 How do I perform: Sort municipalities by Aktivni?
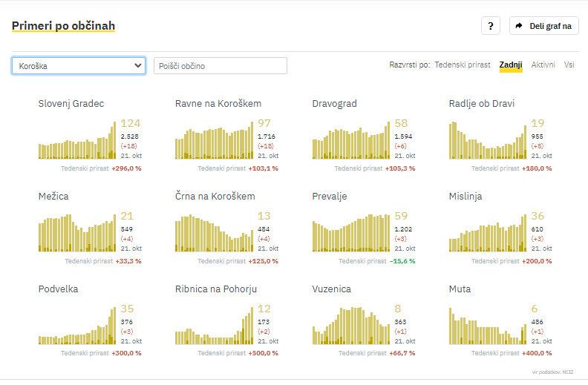tap(543, 65)
